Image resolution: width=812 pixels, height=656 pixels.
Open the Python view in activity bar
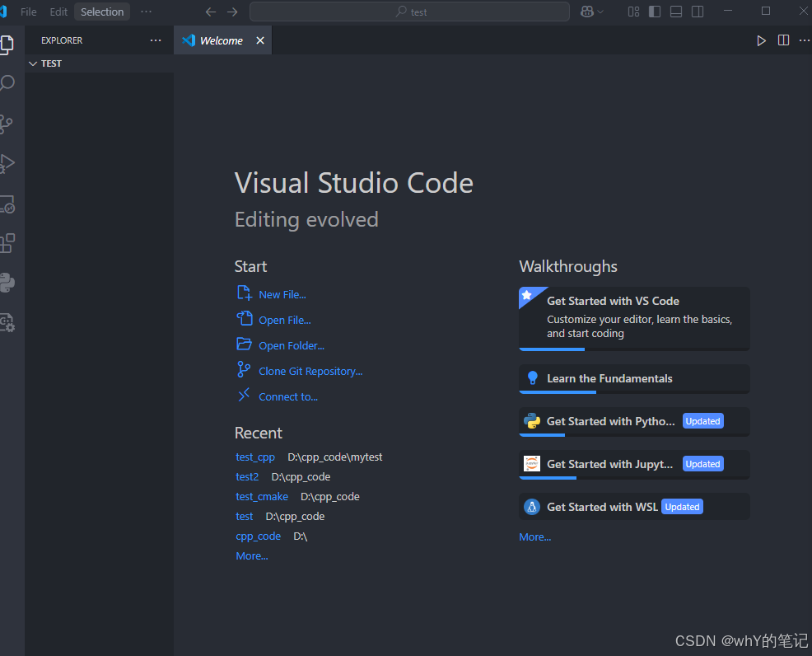[7, 283]
